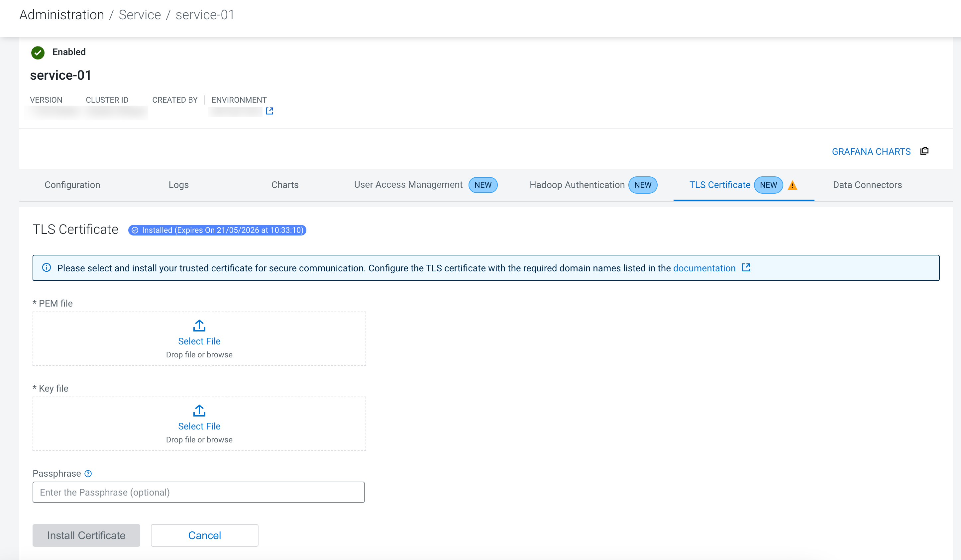Click the Grafana Charts copy icon
Screen dimensions: 961x560
[x=924, y=151]
